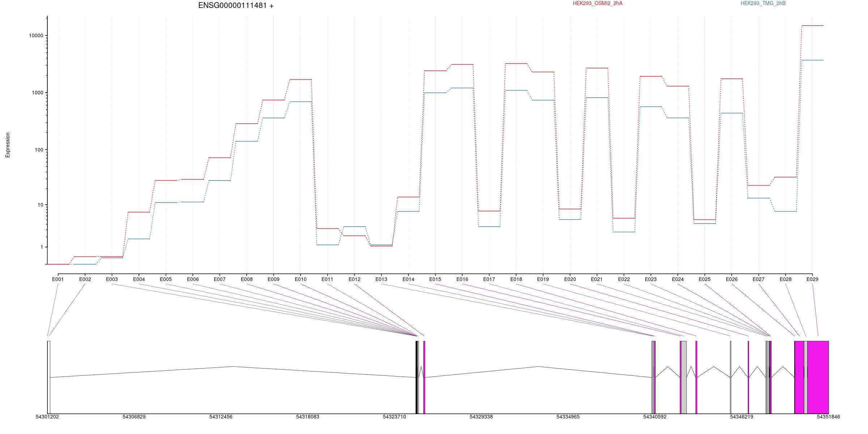Click the E022 exon label
This screenshot has height=434, width=868.
click(624, 279)
